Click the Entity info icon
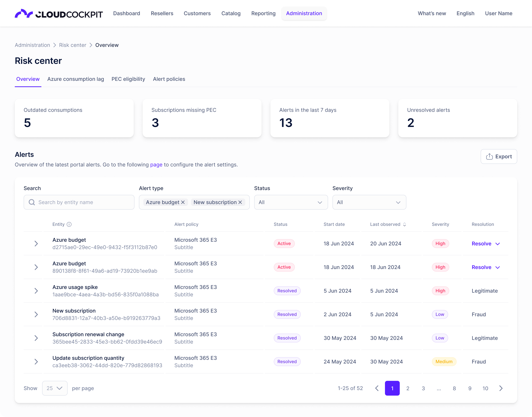Screen dimensions: 532x417 tap(69, 224)
